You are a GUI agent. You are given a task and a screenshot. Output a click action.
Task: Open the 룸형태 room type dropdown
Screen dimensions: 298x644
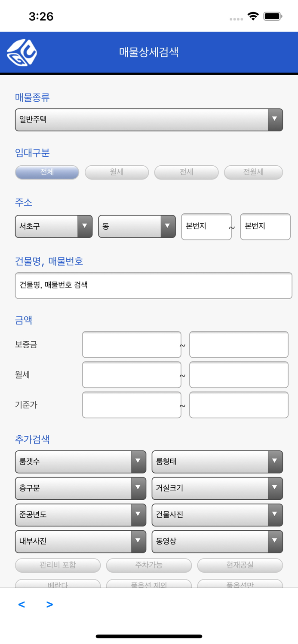[x=217, y=461]
